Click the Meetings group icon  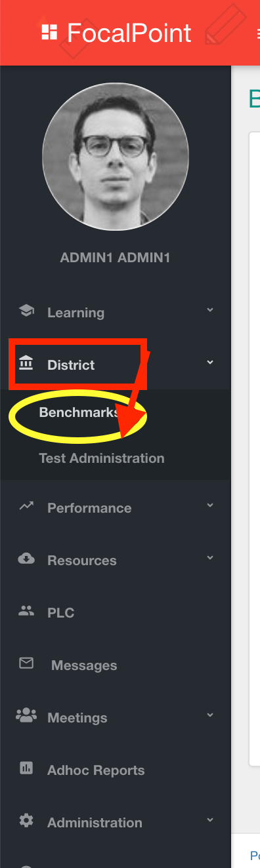tap(26, 716)
